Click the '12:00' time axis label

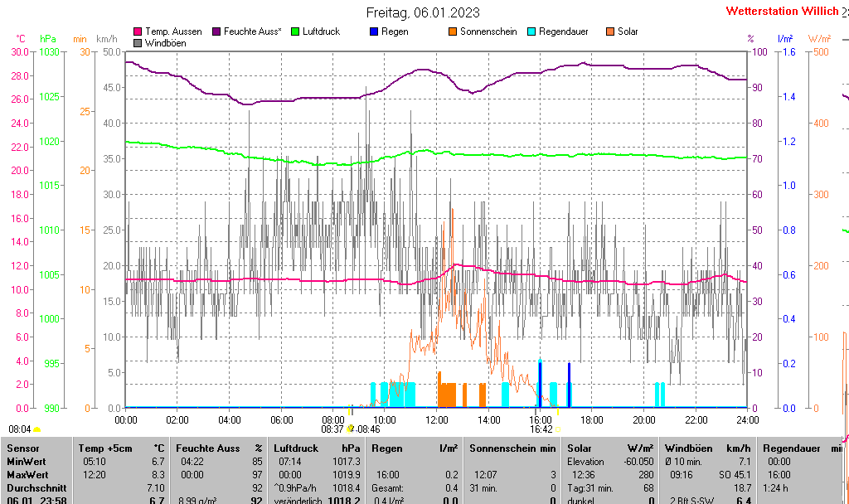[x=436, y=420]
